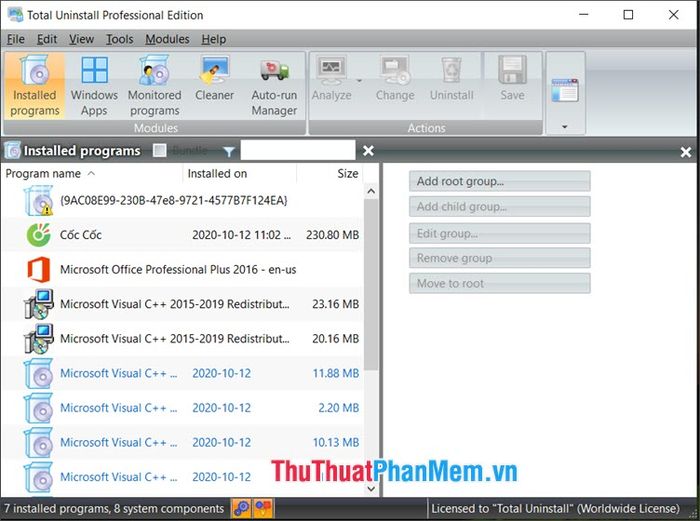Click the 10.13 MB size value
This screenshot has height=521, width=700.
pyautogui.click(x=336, y=442)
